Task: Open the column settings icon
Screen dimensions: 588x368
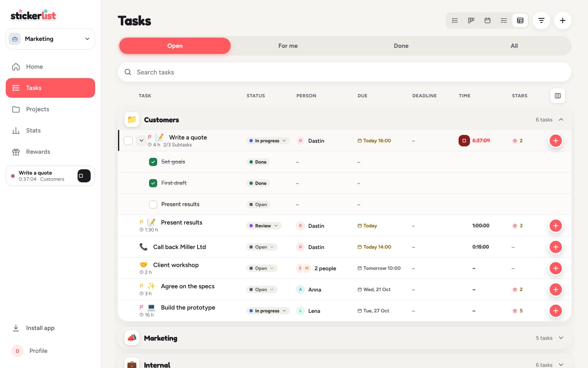Action: click(558, 96)
